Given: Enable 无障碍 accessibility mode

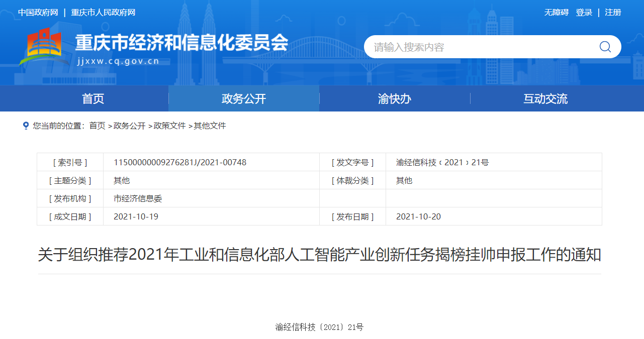Looking at the screenshot, I should [x=556, y=13].
